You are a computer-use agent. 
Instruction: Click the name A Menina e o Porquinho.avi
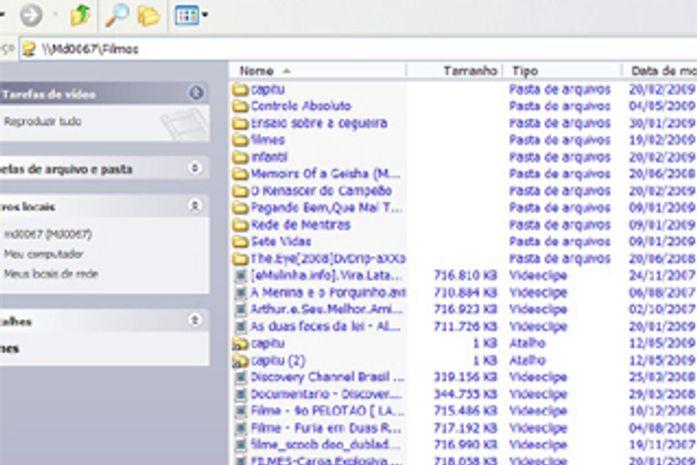click(328, 293)
